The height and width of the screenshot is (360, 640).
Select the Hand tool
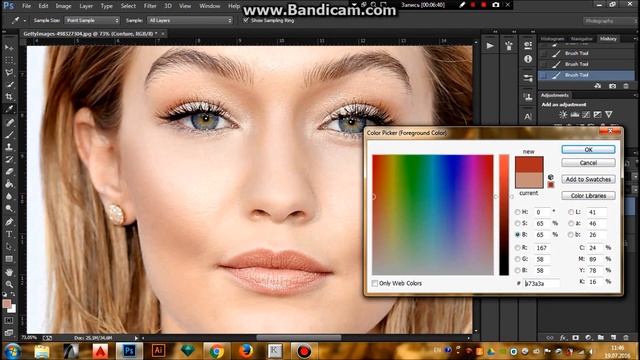(9, 272)
